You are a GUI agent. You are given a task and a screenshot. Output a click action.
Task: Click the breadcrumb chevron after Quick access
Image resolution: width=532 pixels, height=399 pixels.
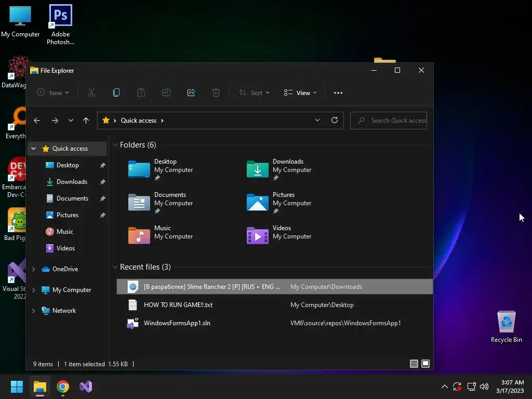point(162,121)
